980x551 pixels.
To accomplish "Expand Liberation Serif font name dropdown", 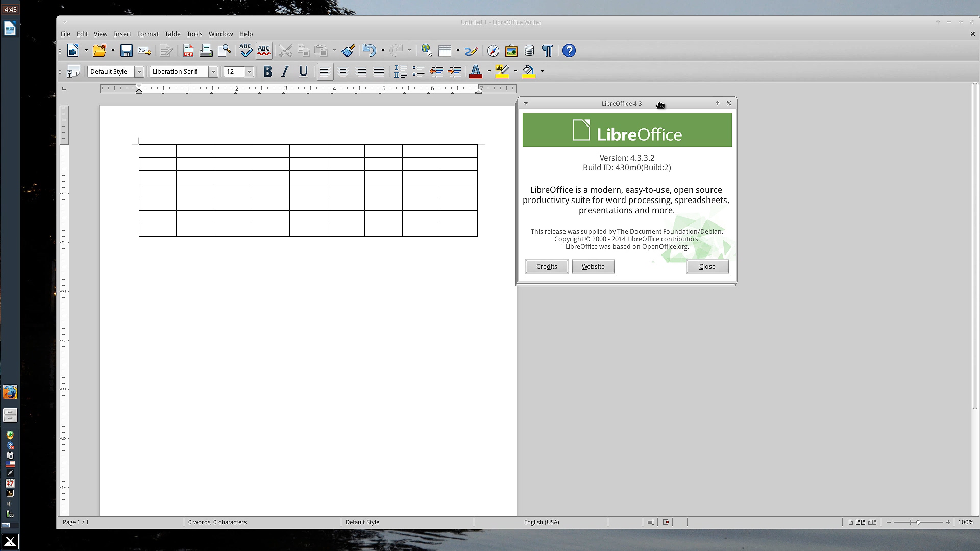I will [214, 72].
